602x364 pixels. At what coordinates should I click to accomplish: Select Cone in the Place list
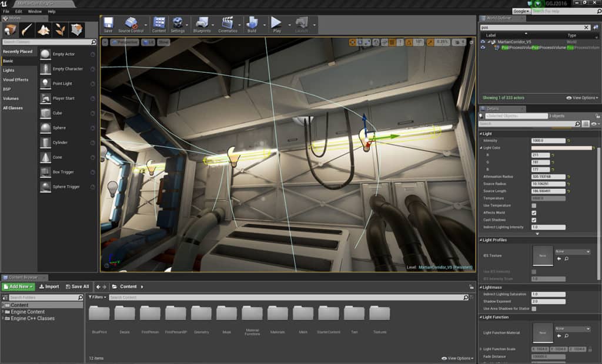(x=68, y=157)
